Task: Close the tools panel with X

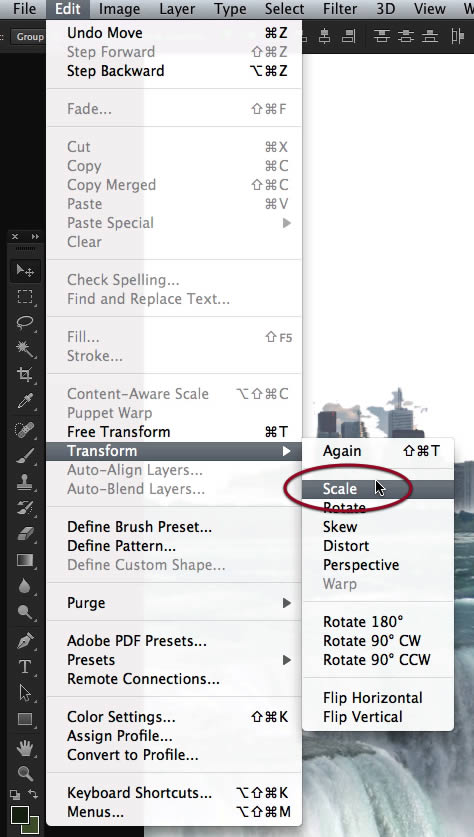Action: (15, 236)
